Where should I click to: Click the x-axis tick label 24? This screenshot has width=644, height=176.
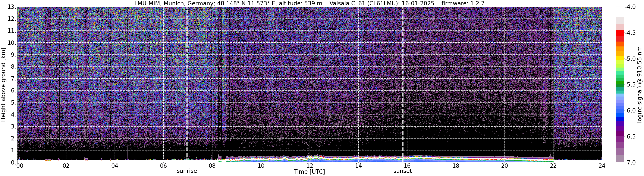click(x=602, y=166)
